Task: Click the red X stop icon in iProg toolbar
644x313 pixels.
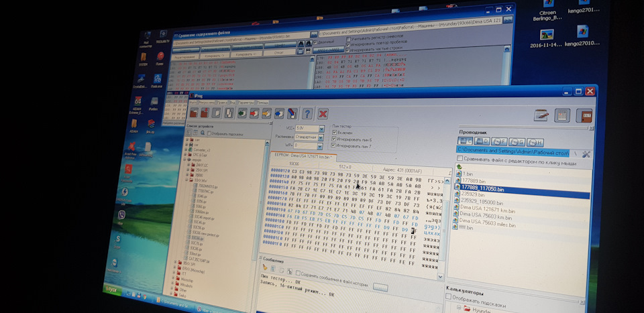Action: click(x=323, y=114)
